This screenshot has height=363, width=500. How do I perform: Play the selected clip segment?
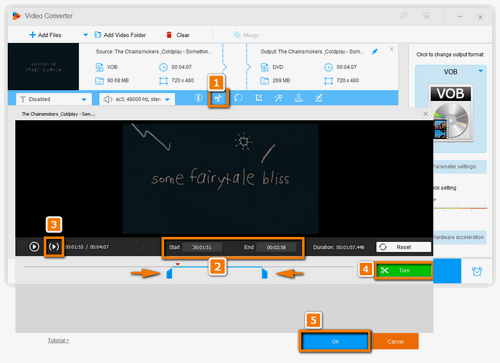tap(54, 247)
